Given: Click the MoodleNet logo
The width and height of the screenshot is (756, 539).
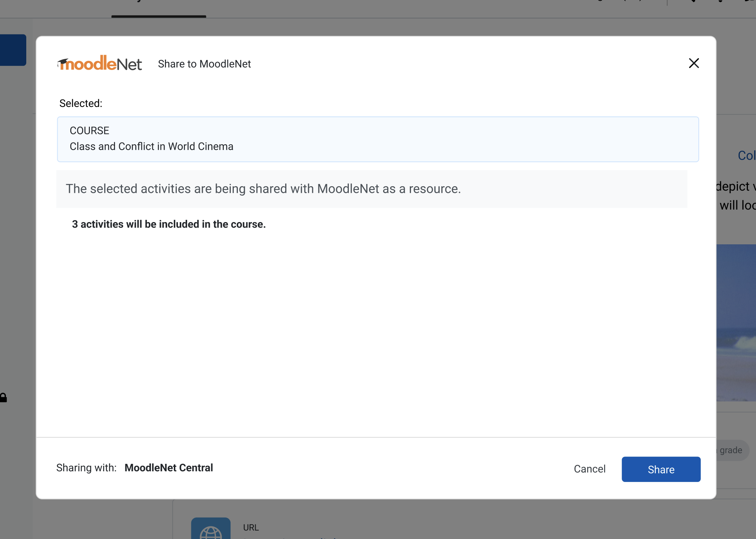Looking at the screenshot, I should tap(100, 63).
